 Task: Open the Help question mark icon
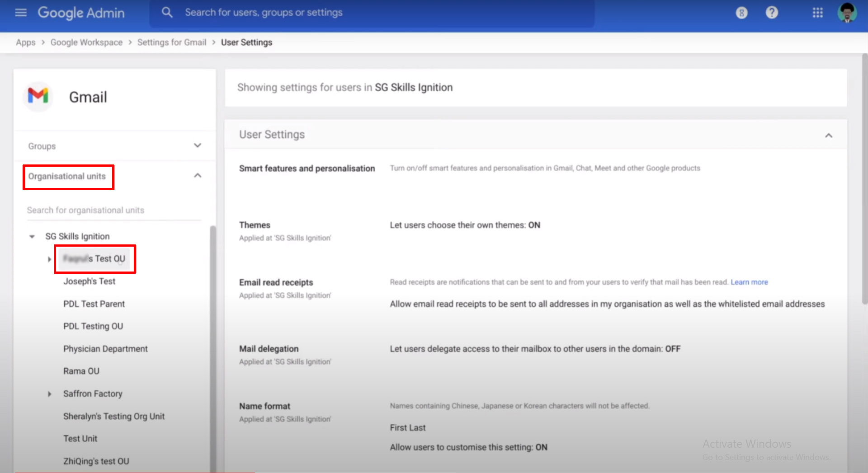772,13
